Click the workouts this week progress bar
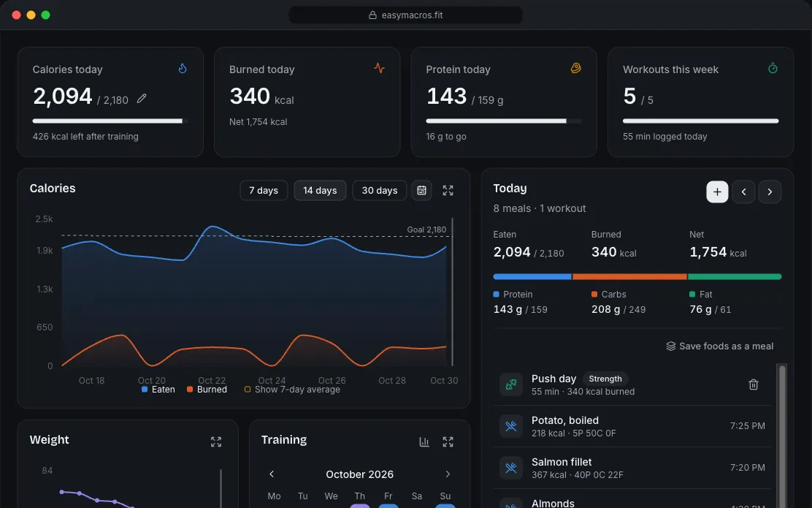The image size is (812, 508). 701,121
